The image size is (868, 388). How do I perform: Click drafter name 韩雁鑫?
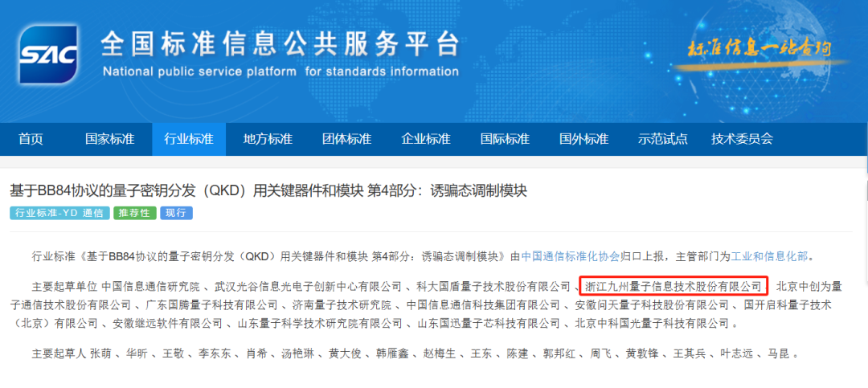click(392, 353)
